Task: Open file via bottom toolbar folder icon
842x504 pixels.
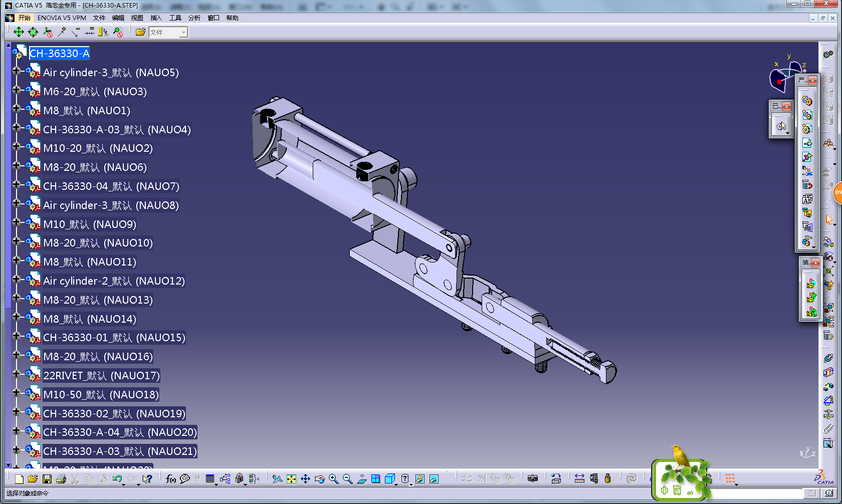Action: (x=33, y=479)
